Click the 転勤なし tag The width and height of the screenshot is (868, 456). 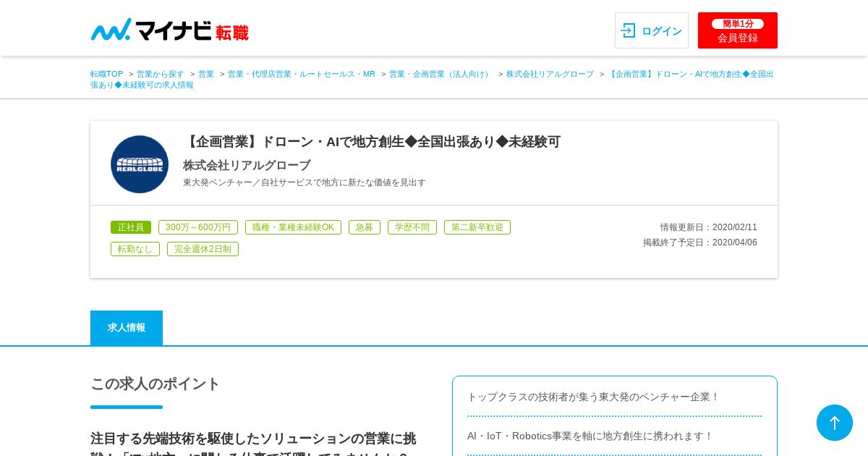pyautogui.click(x=135, y=249)
